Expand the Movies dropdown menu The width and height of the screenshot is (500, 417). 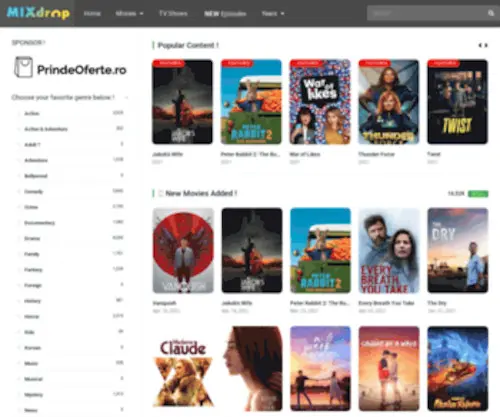coord(129,13)
